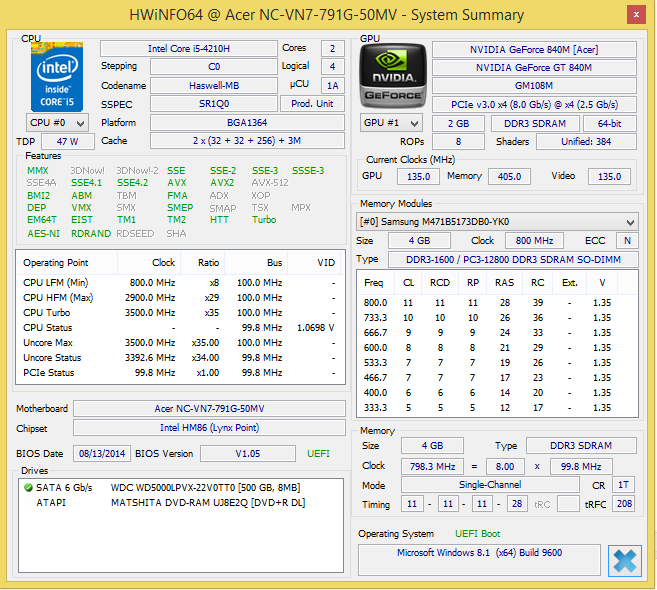Viewport: 657px width, 590px height.
Task: Click the Ratio column header
Action: pos(203,263)
